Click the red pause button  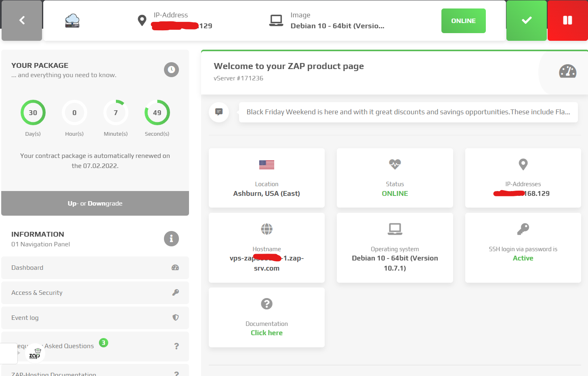(x=567, y=21)
